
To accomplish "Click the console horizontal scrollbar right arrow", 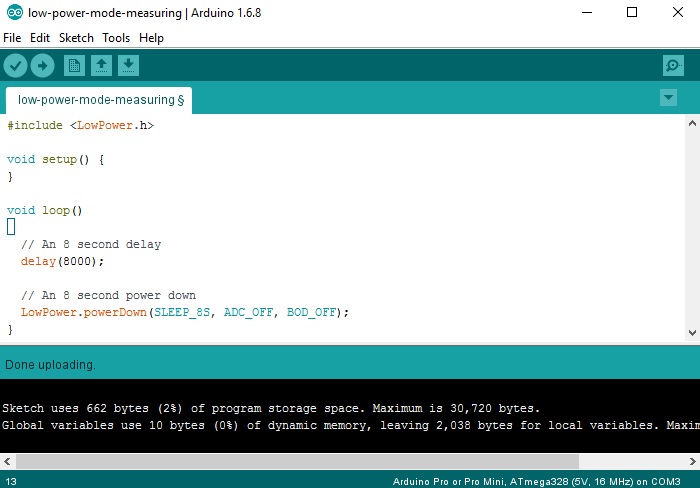I will [692, 461].
